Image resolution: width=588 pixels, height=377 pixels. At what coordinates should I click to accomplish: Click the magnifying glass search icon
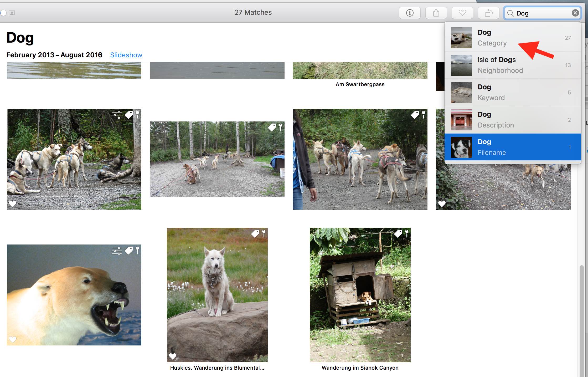pos(510,13)
